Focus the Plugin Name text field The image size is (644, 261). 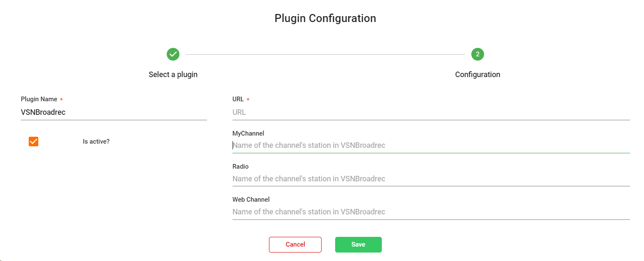114,112
